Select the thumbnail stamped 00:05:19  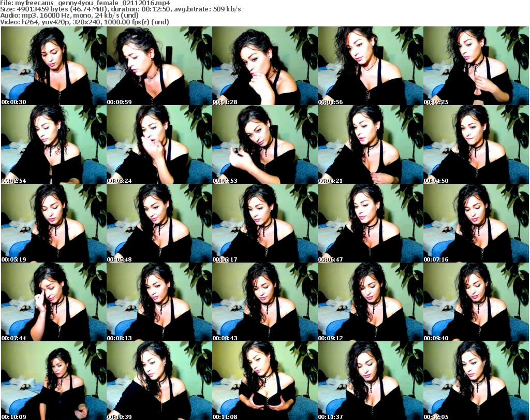pos(54,224)
